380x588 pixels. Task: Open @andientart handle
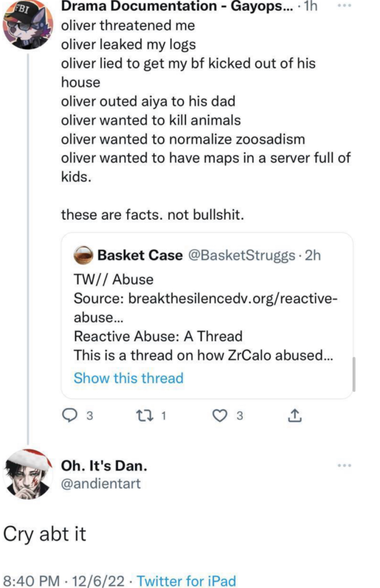coord(101,484)
